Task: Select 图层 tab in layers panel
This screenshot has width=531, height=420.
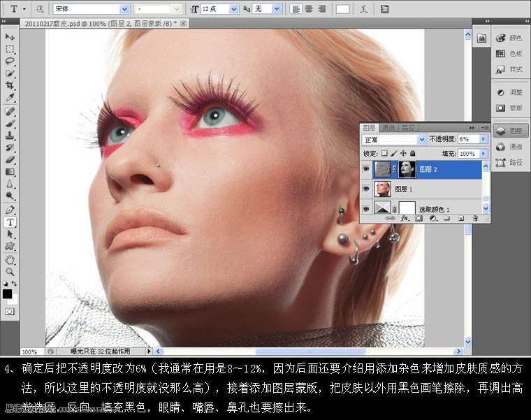Action: [369, 128]
